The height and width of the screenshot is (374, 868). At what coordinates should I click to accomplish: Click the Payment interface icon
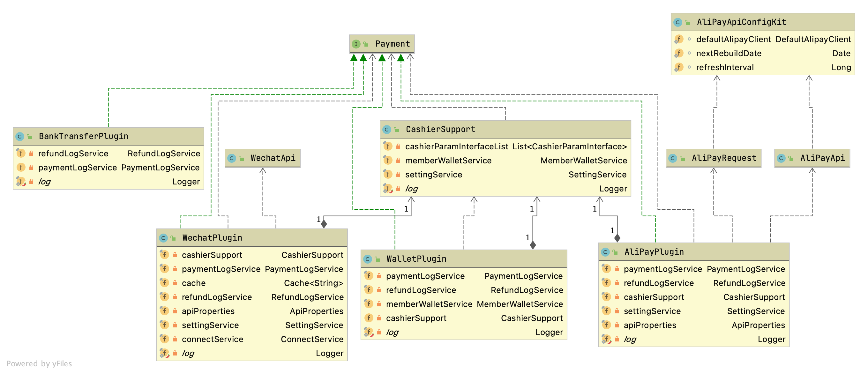(x=356, y=44)
